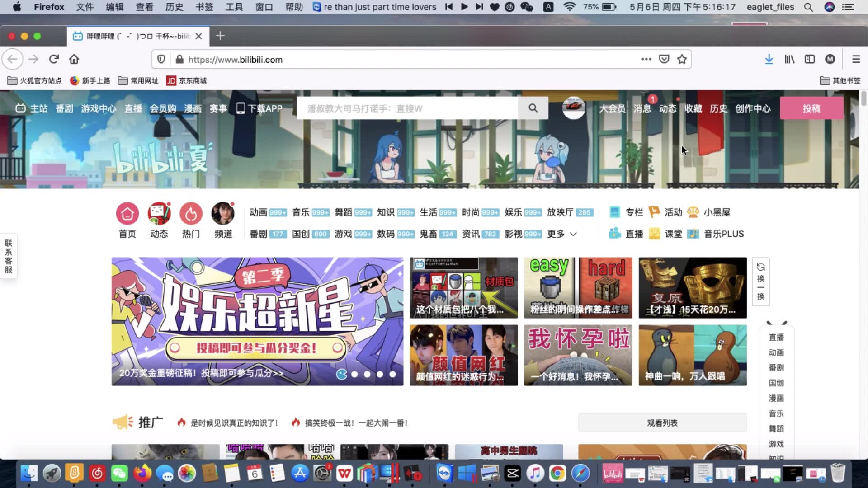Open Chrome in the Dock

tap(557, 473)
